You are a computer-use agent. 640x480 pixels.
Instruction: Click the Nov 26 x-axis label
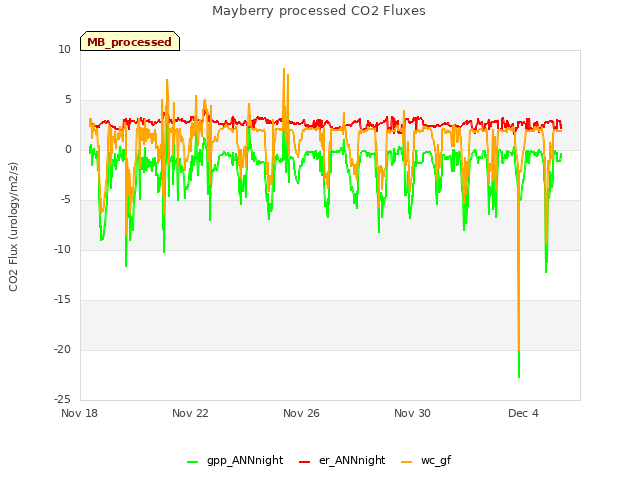pos(301,413)
